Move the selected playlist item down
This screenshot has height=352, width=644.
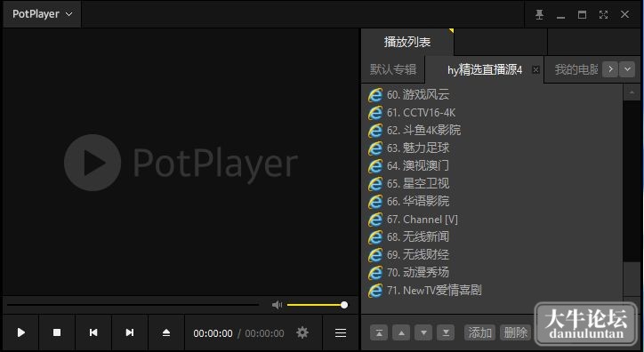tap(423, 332)
